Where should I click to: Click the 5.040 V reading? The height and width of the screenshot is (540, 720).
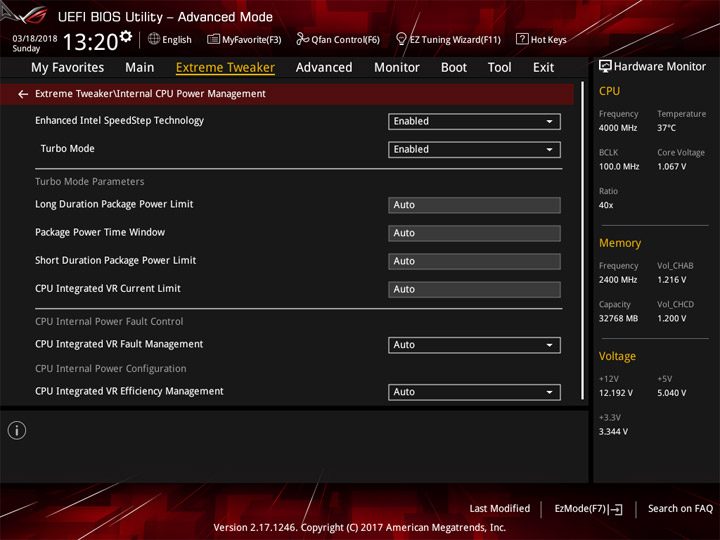point(672,393)
